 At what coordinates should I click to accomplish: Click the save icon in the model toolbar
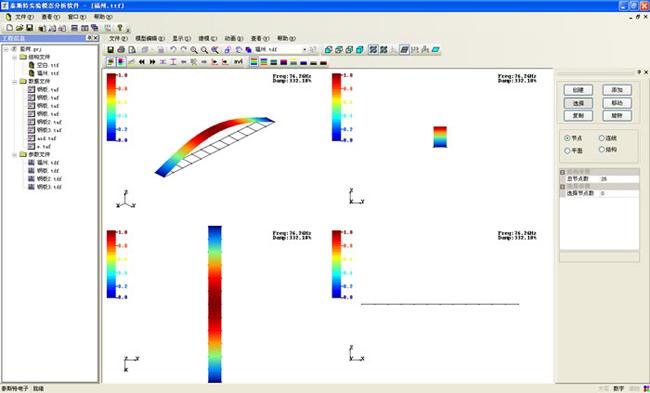click(111, 50)
